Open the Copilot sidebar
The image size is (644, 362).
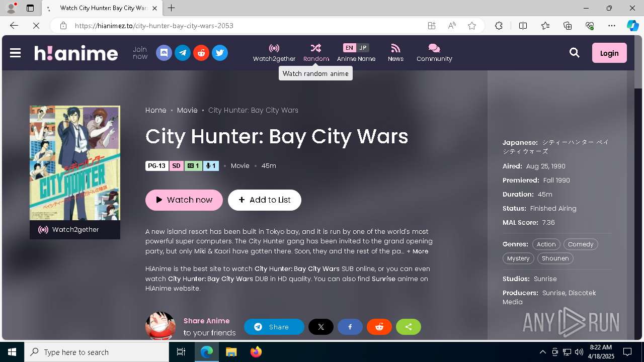pos(633,26)
